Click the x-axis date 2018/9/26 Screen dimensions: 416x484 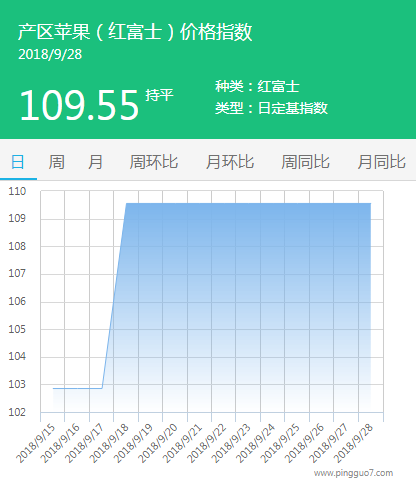305,443
